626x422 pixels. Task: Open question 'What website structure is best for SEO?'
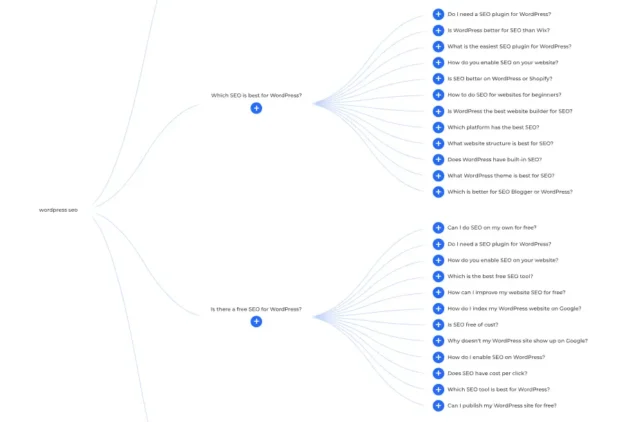[500, 143]
